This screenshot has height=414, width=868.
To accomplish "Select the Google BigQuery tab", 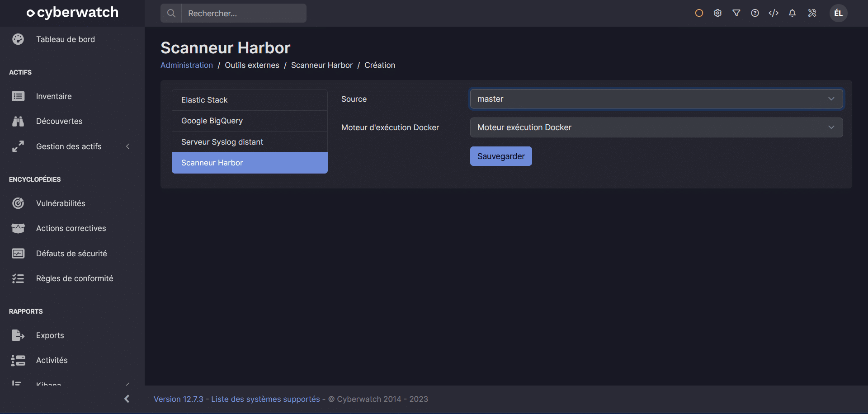I will pyautogui.click(x=250, y=121).
